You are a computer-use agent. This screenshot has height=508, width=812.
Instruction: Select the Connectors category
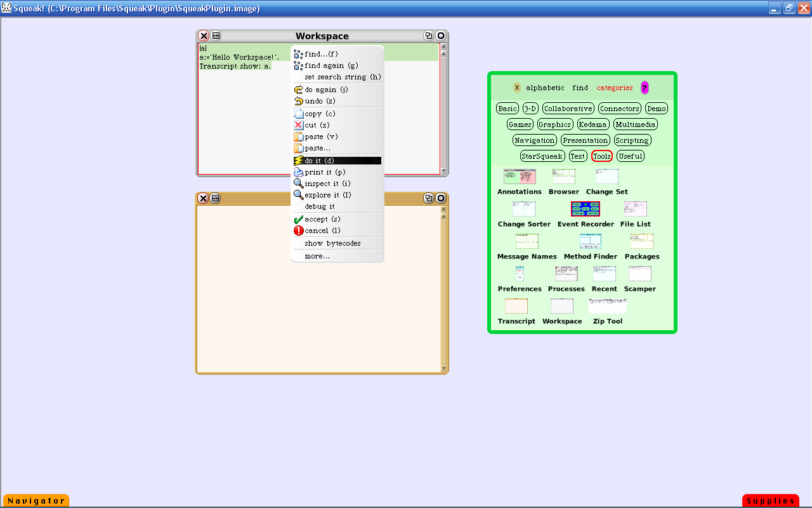pos(620,109)
